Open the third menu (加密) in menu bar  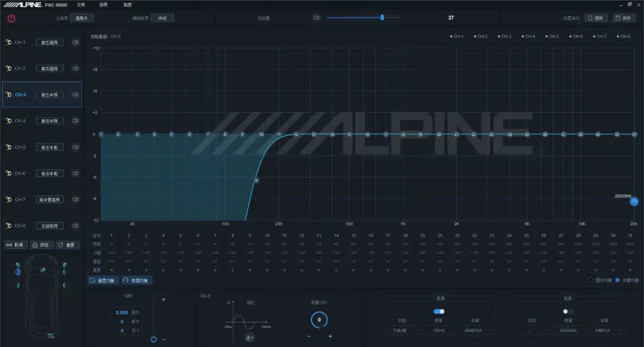(128, 5)
